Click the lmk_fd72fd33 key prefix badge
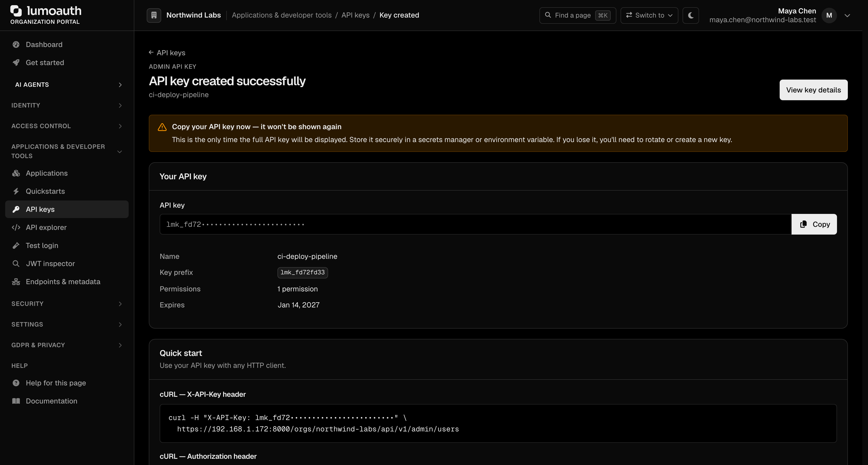The width and height of the screenshot is (868, 465). 303,273
